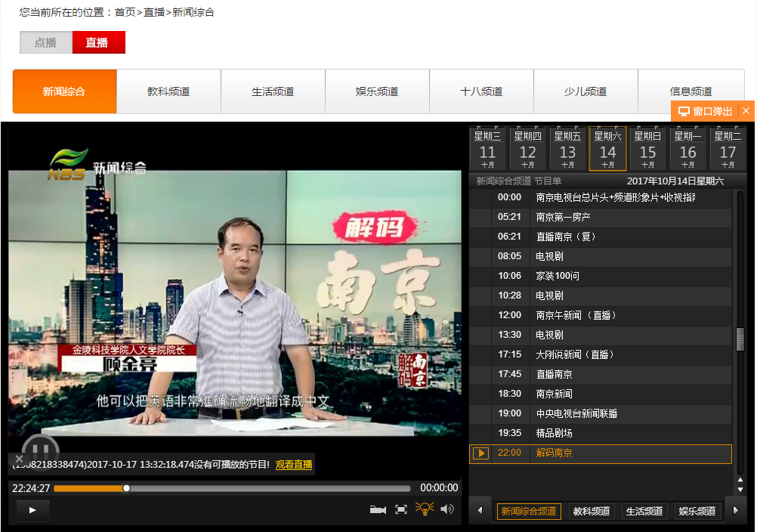Viewport: 757px width, 532px height.
Task: Dismiss the no-program notification with X
Action: click(x=20, y=459)
